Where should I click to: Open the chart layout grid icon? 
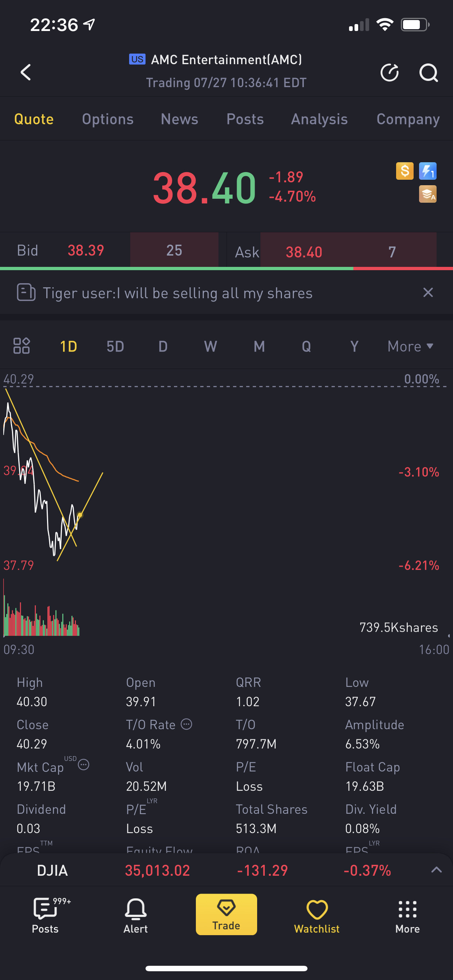pos(21,346)
